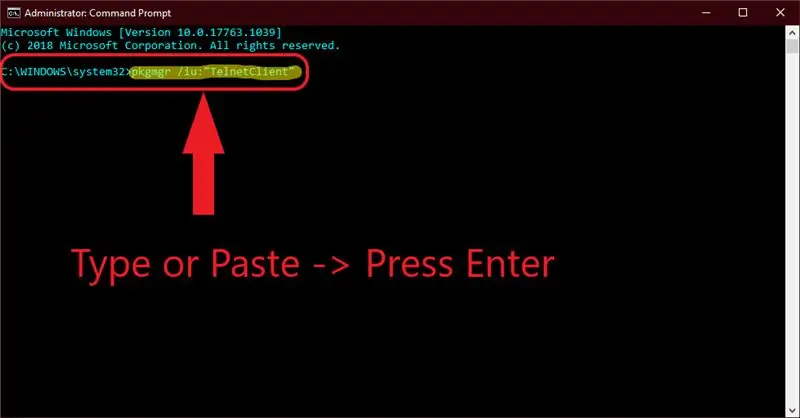Image resolution: width=800 pixels, height=418 pixels.
Task: Select the Administrator: Command Prompt title text
Action: pos(98,13)
